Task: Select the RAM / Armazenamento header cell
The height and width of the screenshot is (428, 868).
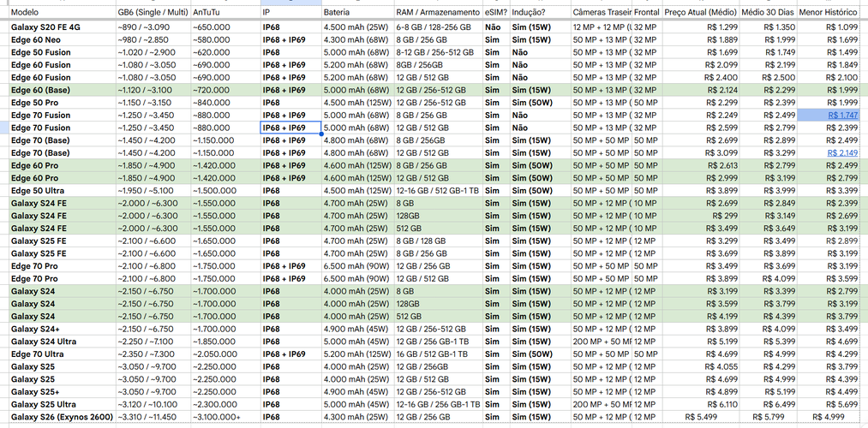Action: tap(439, 12)
